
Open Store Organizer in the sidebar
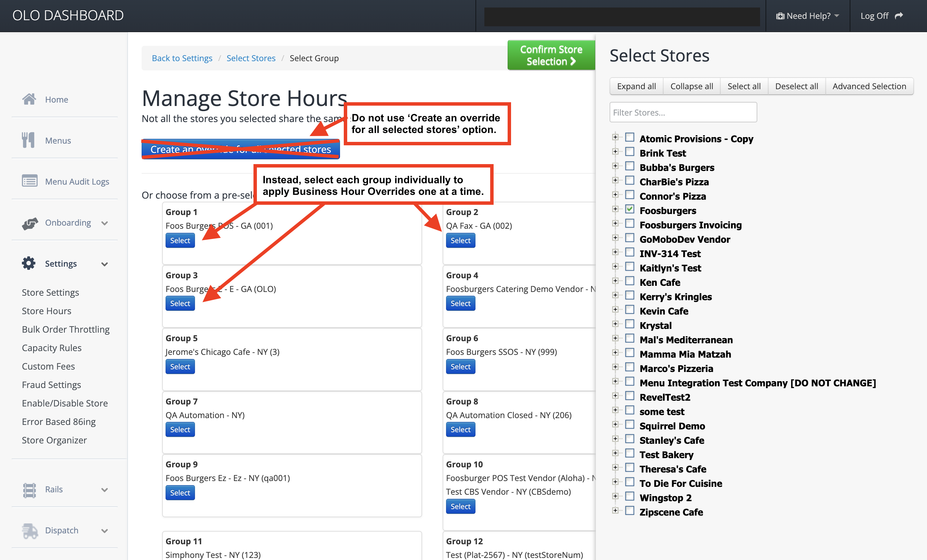54,440
